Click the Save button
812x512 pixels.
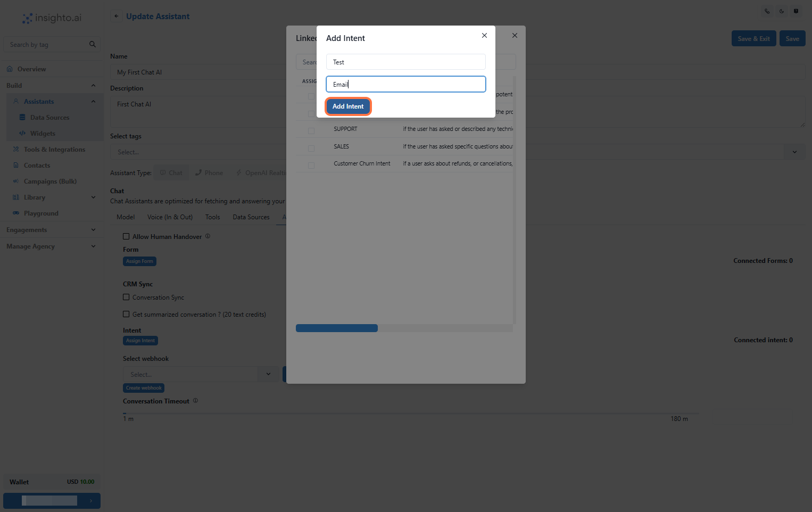[792, 38]
